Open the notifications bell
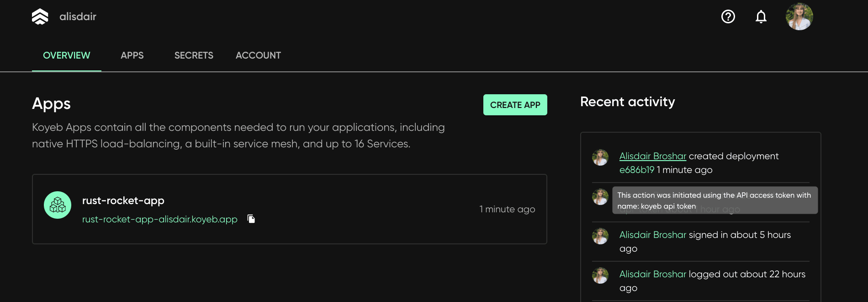868x302 pixels. [x=761, y=17]
